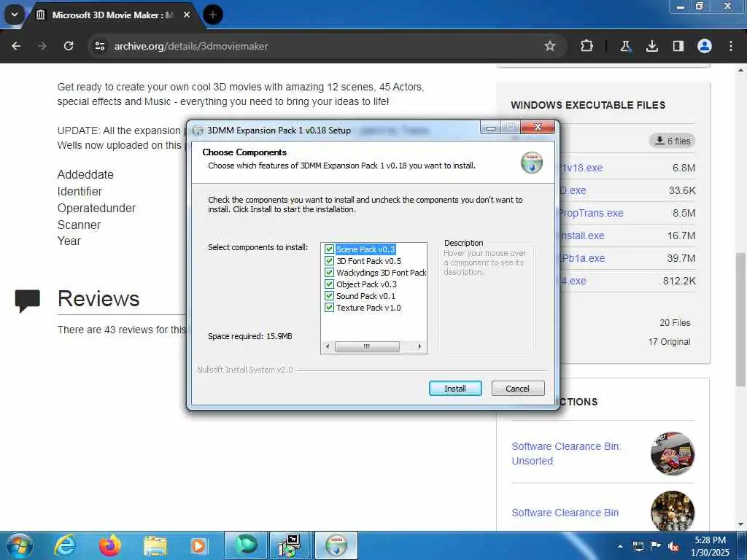Open the Chrome profile avatar
Image resolution: width=747 pixels, height=560 pixels.
[x=705, y=46]
